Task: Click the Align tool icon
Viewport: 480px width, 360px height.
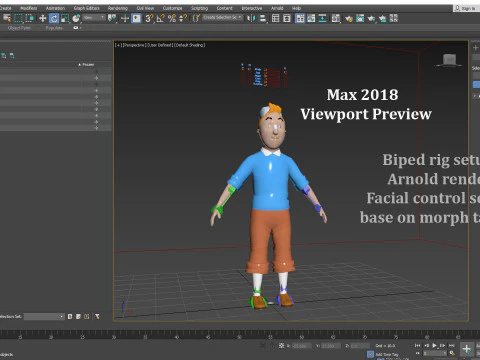Action: tap(263, 18)
